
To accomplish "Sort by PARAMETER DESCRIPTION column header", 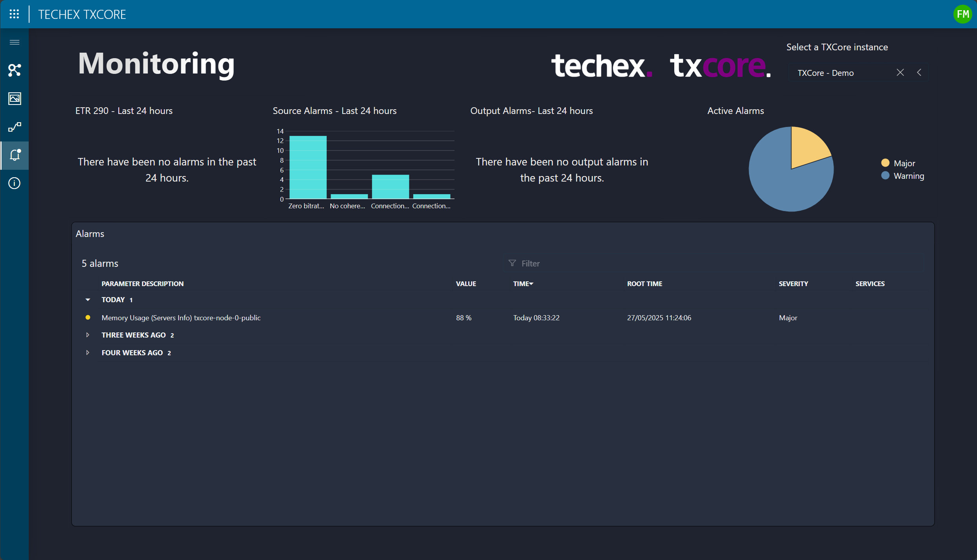I will [x=142, y=284].
